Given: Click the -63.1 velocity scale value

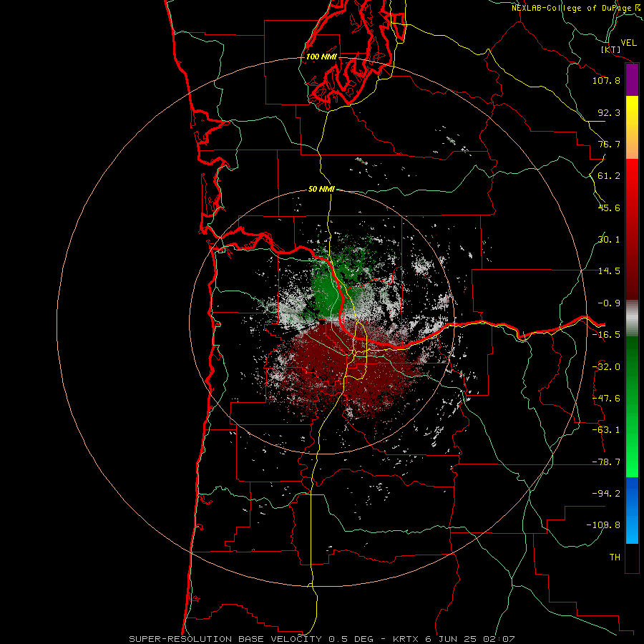Looking at the screenshot, I should tap(606, 430).
